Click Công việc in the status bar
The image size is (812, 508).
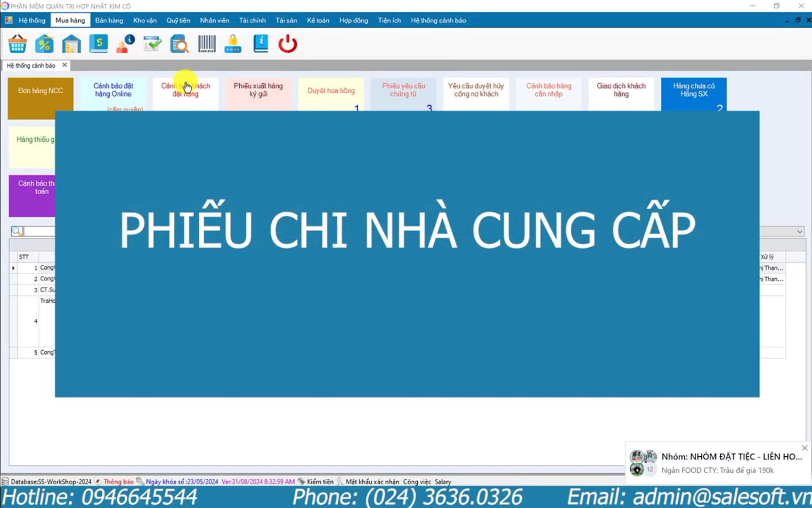[417, 482]
